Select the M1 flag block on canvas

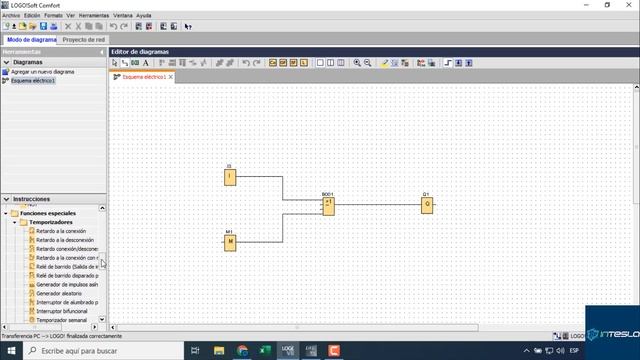tap(230, 242)
